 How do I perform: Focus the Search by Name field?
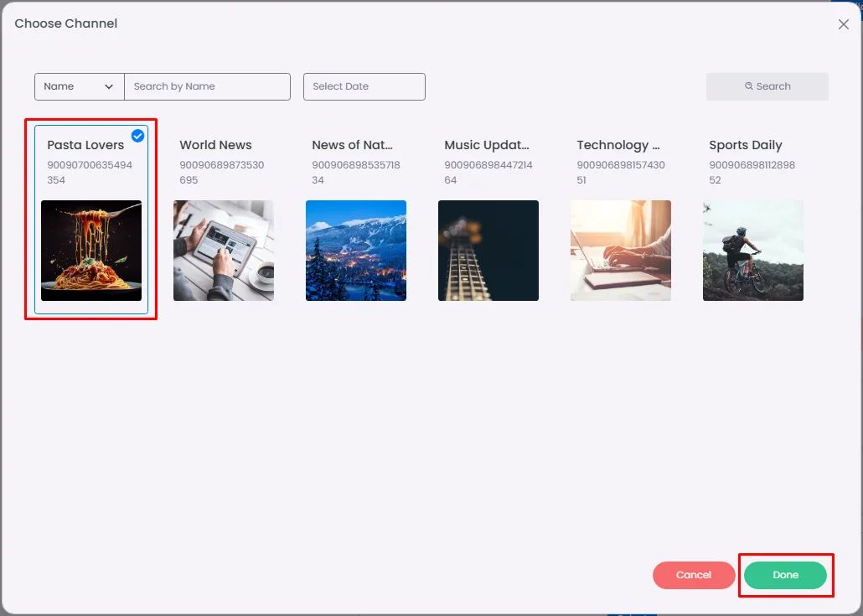click(208, 87)
